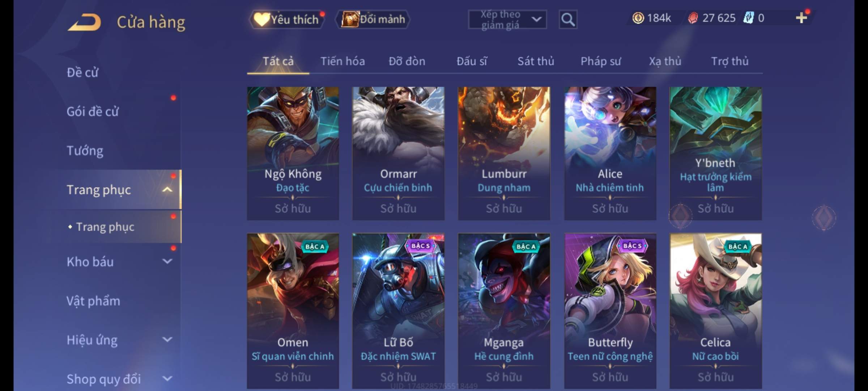Image resolution: width=868 pixels, height=391 pixels.
Task: Expand the Shop quy đổi section
Action: point(167,379)
